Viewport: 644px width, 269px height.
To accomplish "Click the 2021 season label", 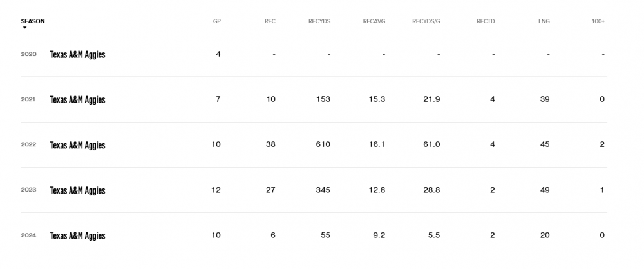I will click(x=28, y=100).
